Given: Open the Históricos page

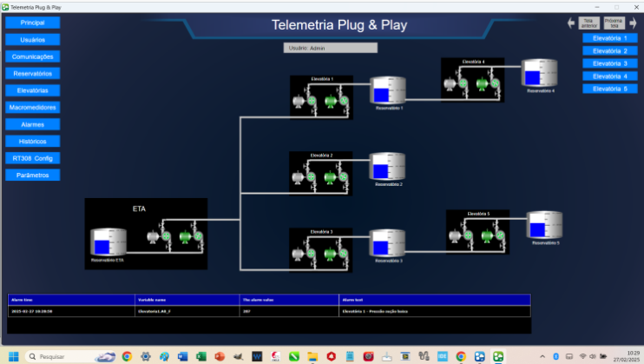Looking at the screenshot, I should click(32, 141).
